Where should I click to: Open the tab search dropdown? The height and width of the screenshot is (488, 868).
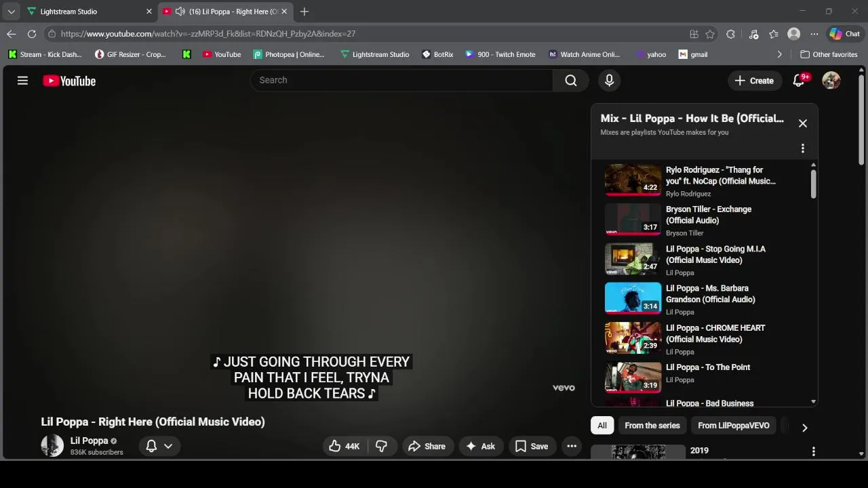[x=12, y=12]
